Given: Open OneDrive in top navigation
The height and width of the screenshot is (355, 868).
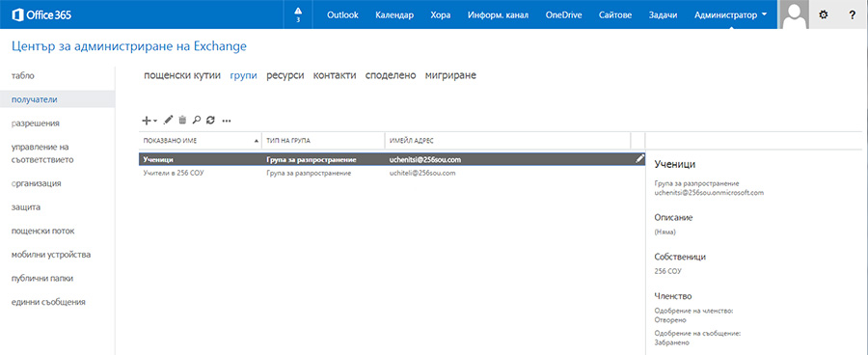Looking at the screenshot, I should (x=563, y=15).
